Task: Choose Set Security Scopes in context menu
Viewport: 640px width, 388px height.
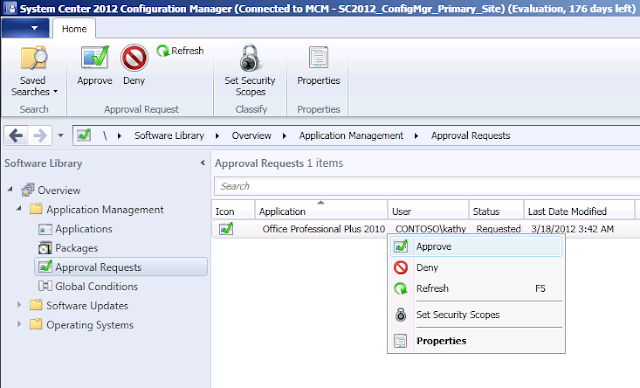Action: [x=476, y=315]
